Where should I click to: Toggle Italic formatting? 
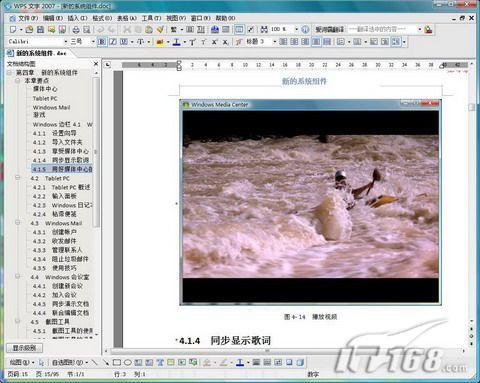[113, 42]
